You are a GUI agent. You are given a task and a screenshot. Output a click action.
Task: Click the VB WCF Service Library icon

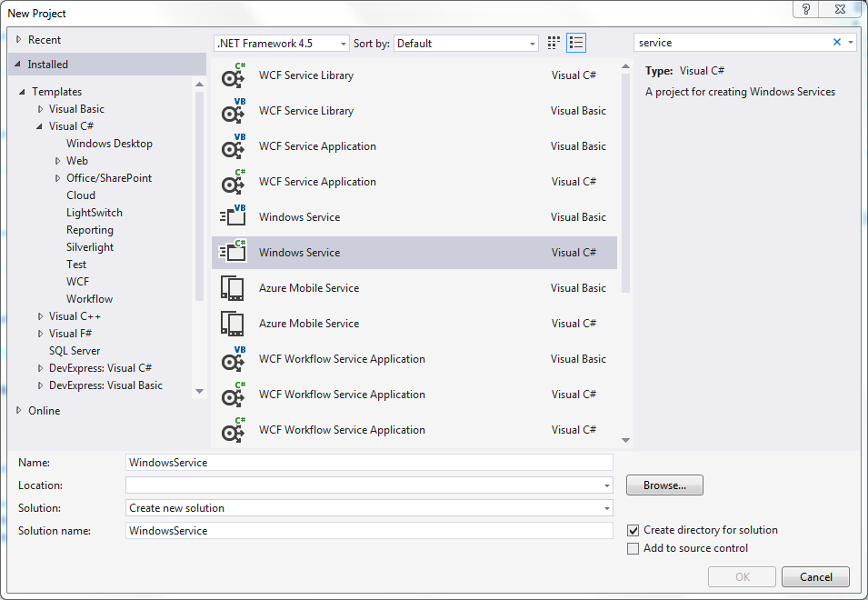click(x=233, y=111)
